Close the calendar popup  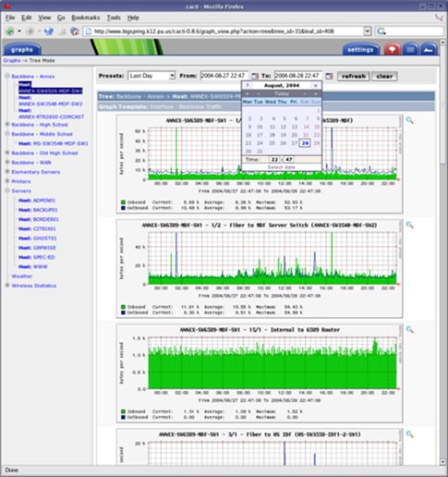[x=316, y=85]
